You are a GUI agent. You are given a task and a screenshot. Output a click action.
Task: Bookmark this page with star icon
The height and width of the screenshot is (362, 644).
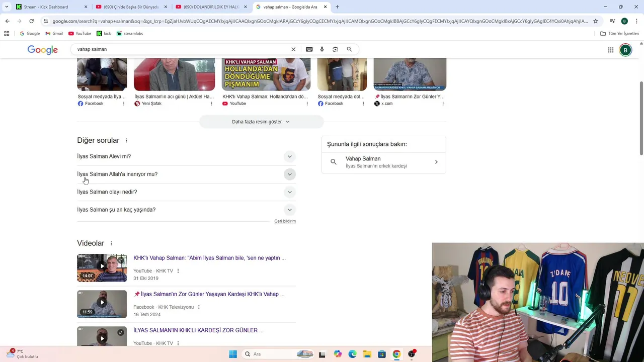point(596,21)
